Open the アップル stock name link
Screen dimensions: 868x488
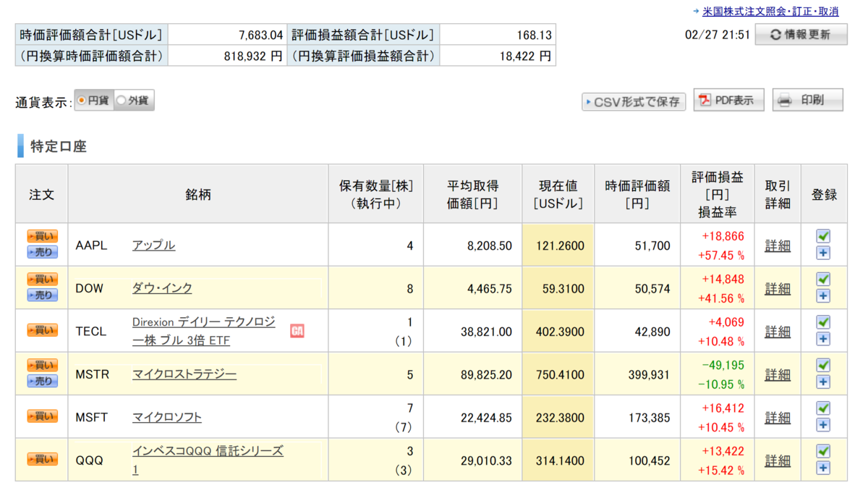tap(153, 245)
